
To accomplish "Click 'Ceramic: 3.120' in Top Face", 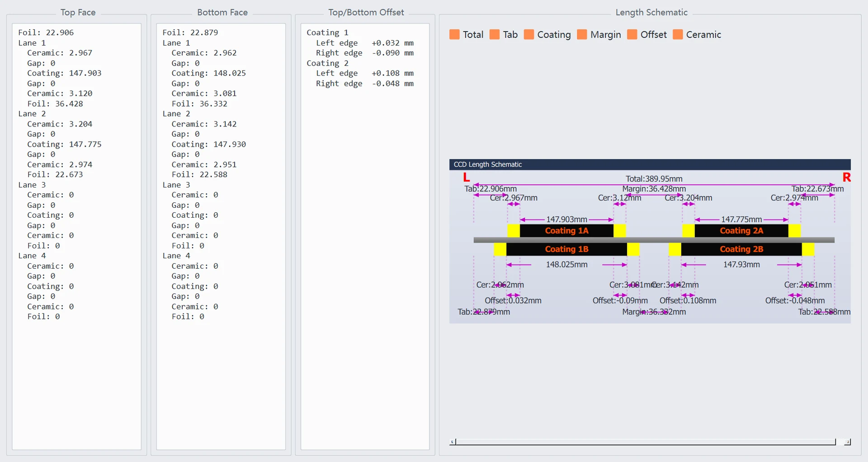I will (x=60, y=93).
